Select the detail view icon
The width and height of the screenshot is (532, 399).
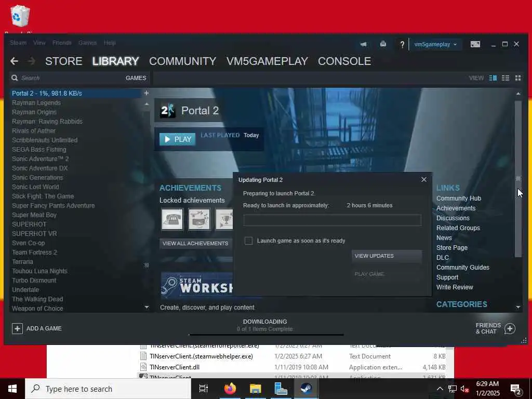pyautogui.click(x=493, y=78)
